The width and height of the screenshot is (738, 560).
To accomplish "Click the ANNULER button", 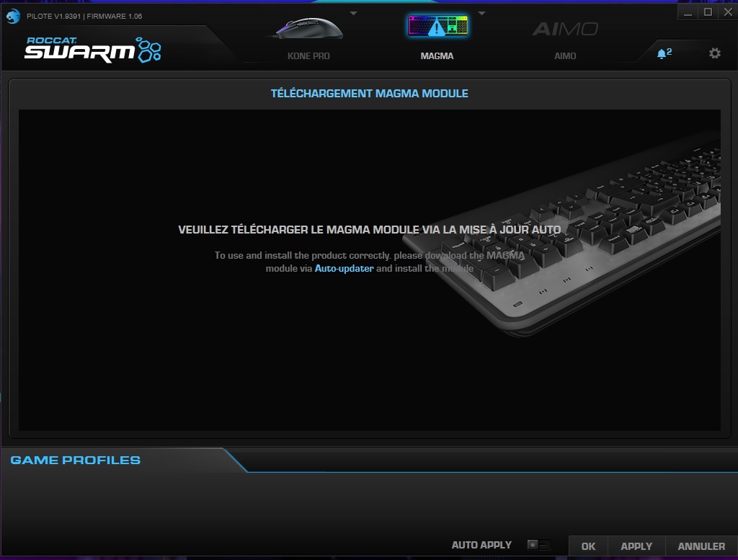I will point(701,546).
